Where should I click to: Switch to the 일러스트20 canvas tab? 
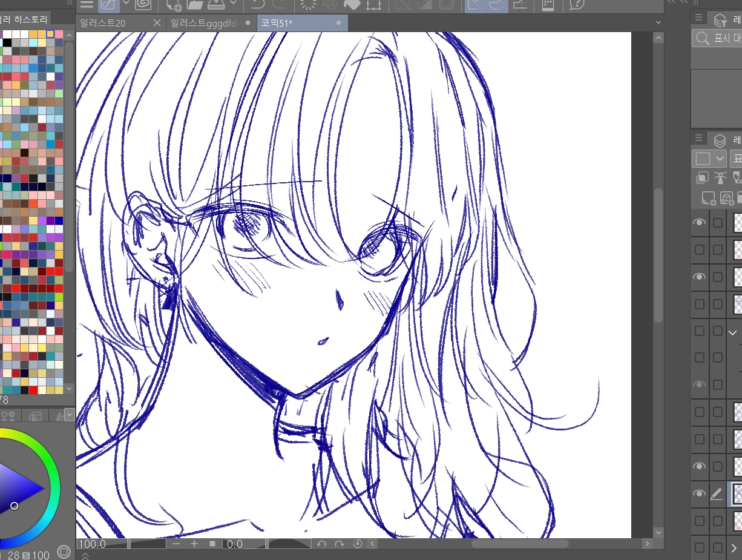(104, 23)
